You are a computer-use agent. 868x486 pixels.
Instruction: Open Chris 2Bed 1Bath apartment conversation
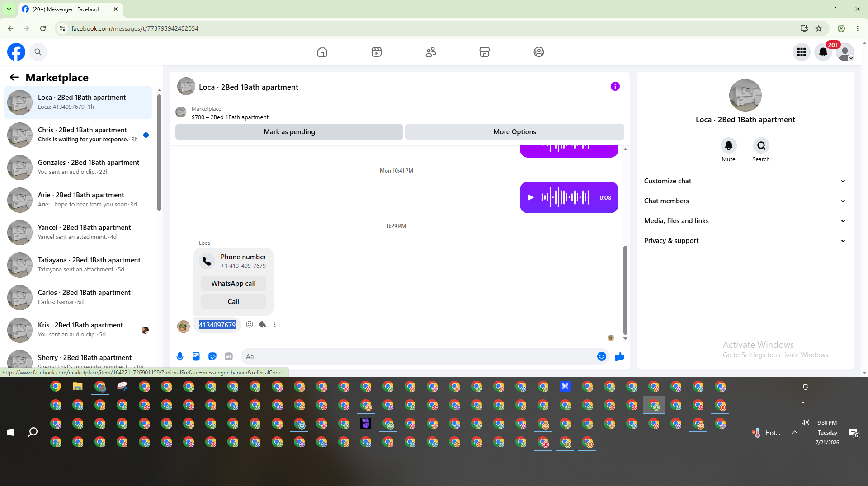click(x=78, y=135)
